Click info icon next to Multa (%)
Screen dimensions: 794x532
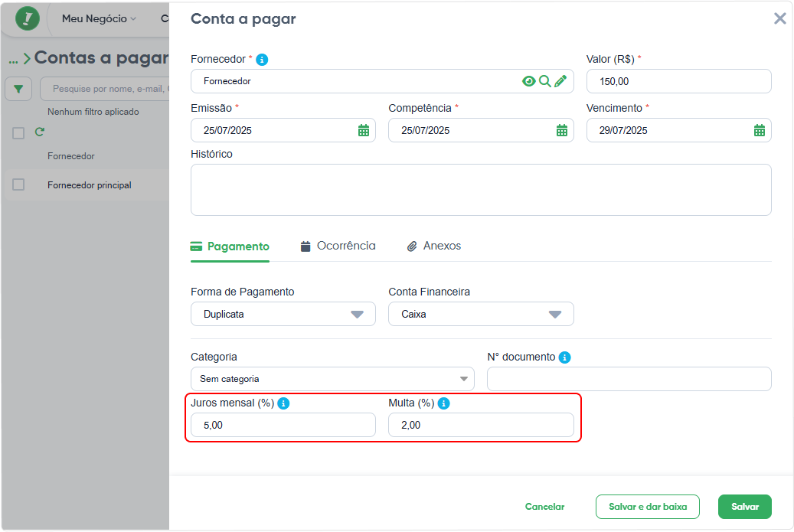point(443,403)
